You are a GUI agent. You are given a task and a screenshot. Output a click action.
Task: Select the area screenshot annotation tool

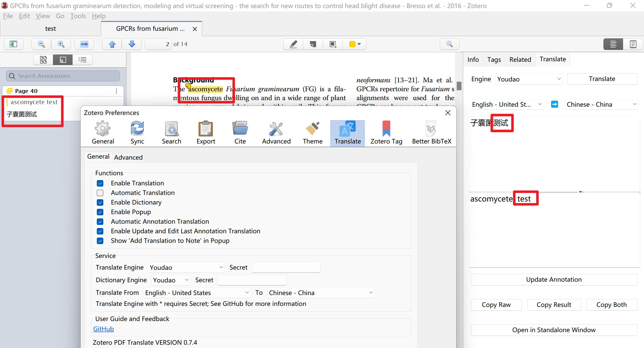[x=332, y=44]
